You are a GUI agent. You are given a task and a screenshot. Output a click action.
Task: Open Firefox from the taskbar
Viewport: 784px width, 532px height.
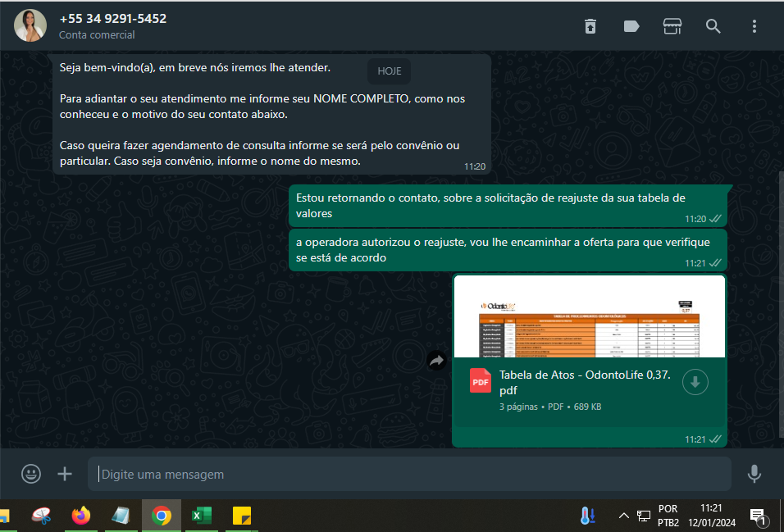coord(81,516)
